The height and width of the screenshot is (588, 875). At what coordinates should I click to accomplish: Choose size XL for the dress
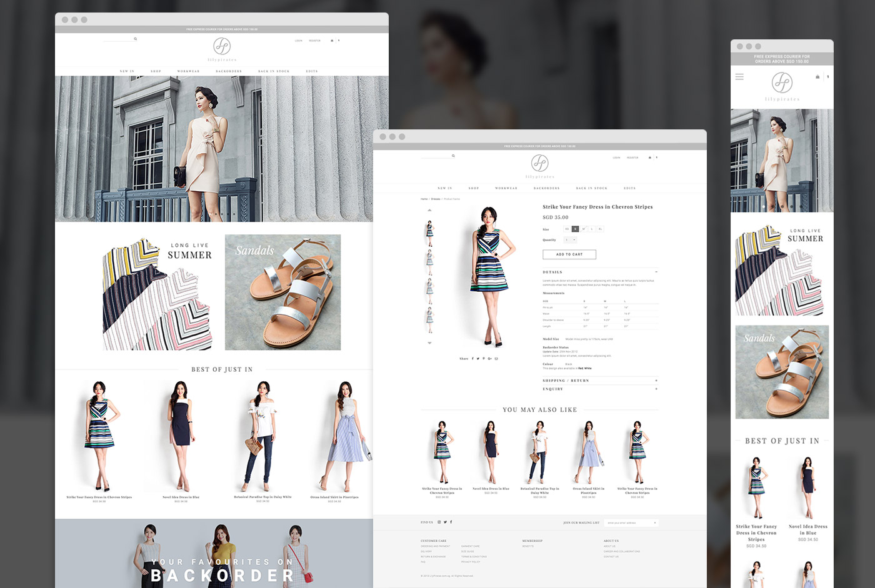pyautogui.click(x=600, y=229)
